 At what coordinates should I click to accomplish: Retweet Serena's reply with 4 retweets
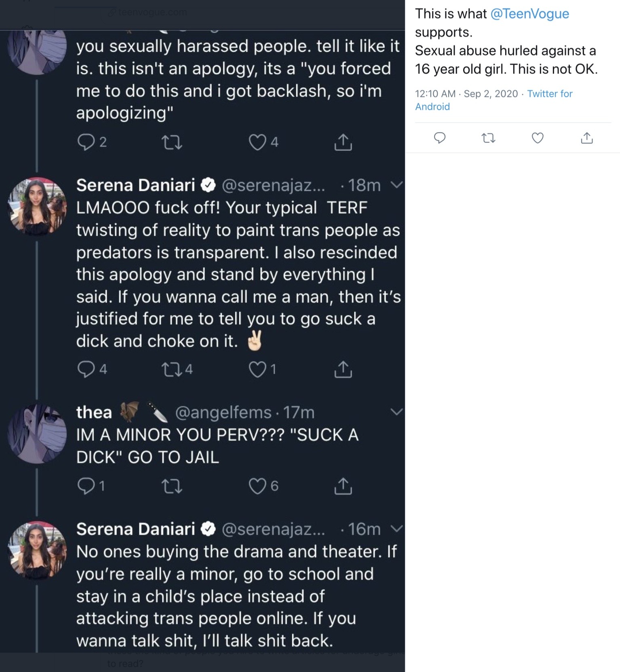172,369
